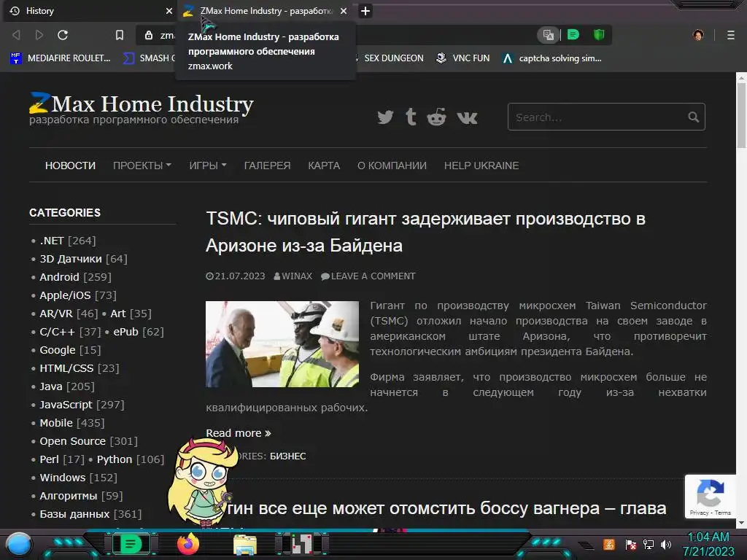The width and height of the screenshot is (747, 560).
Task: Open the browser hamburger menu
Action: point(731,35)
